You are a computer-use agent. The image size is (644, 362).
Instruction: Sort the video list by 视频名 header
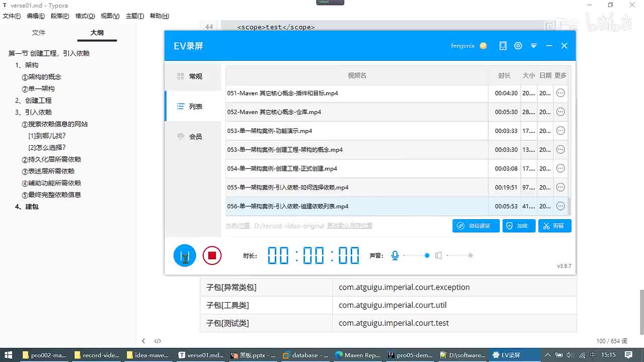pos(357,75)
